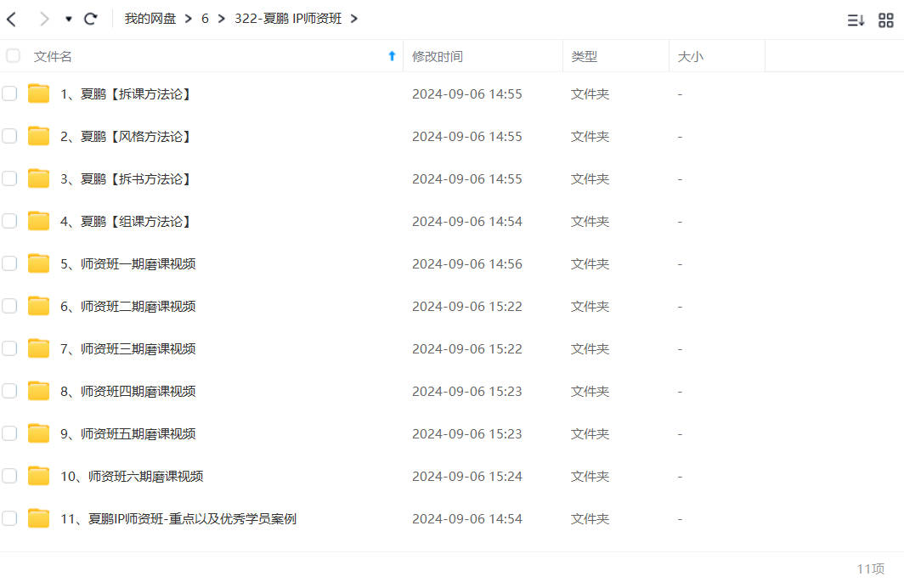904x588 pixels.
Task: Expand the chevron after 322-夏鹏 IP师资班
Action: [354, 19]
